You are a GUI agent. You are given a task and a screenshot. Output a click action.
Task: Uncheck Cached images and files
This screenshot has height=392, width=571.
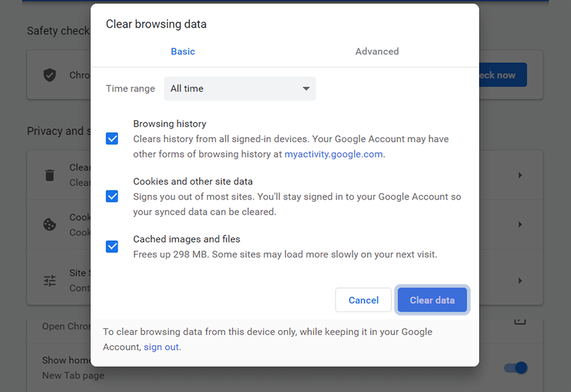[x=112, y=247]
